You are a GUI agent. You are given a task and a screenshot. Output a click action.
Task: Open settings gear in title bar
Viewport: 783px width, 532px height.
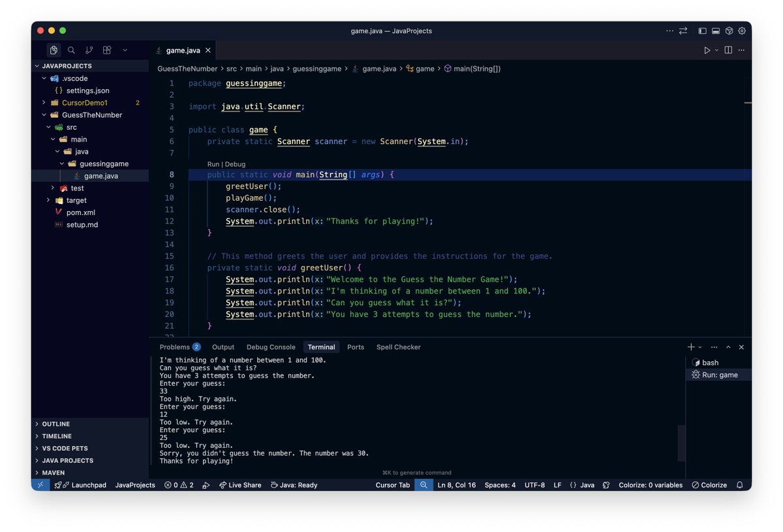pos(742,31)
